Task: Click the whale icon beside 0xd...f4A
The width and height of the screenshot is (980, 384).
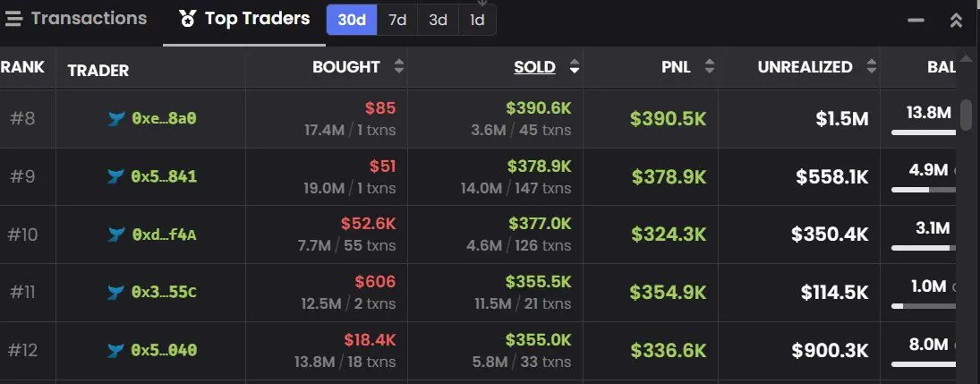Action: pyautogui.click(x=116, y=235)
